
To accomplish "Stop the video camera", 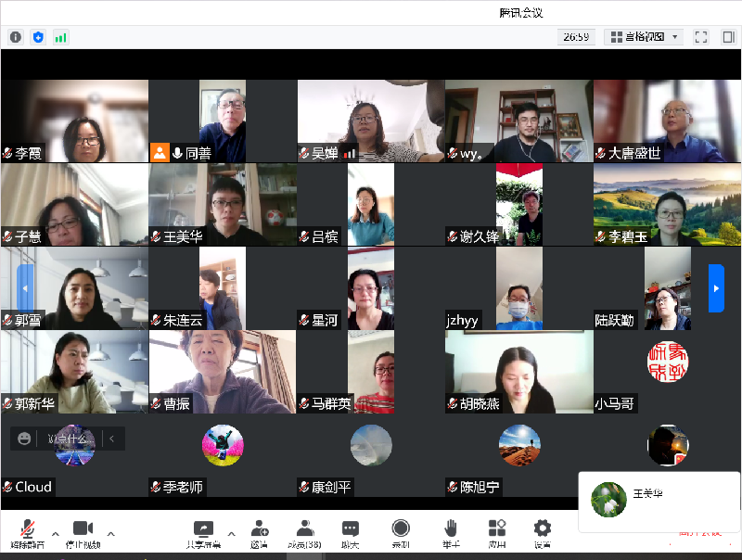I will (x=83, y=533).
